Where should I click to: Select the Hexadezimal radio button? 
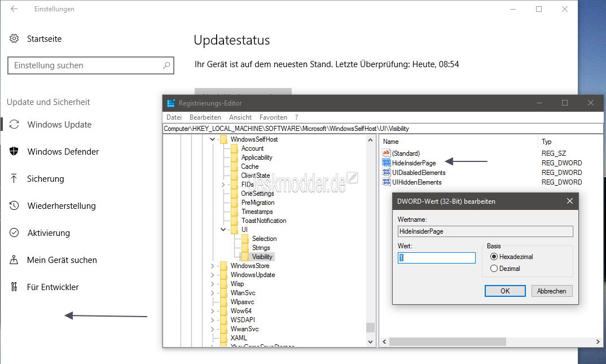(x=494, y=257)
